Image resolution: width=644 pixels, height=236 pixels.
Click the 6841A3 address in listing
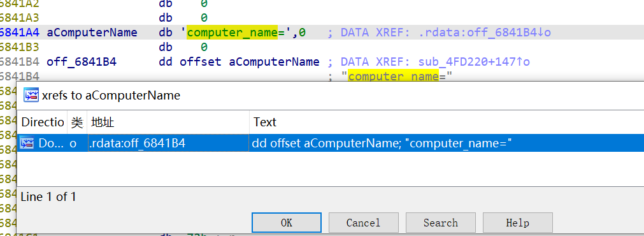(19, 18)
